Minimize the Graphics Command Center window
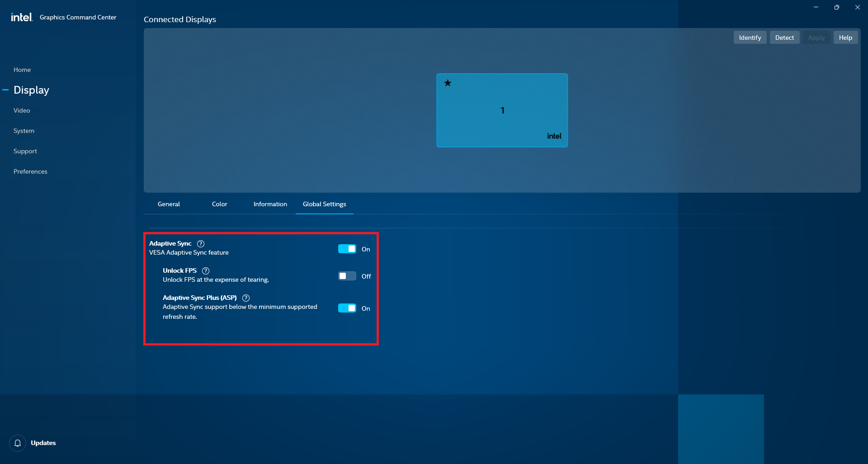The width and height of the screenshot is (868, 464). [816, 7]
